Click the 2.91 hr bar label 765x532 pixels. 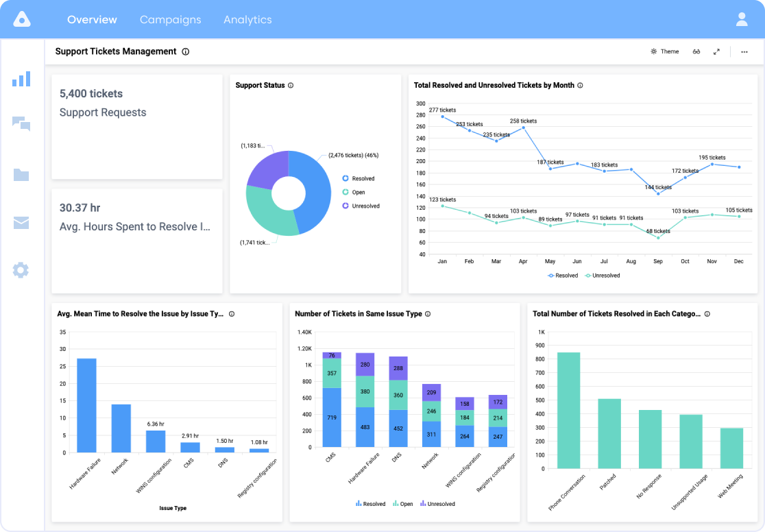191,436
